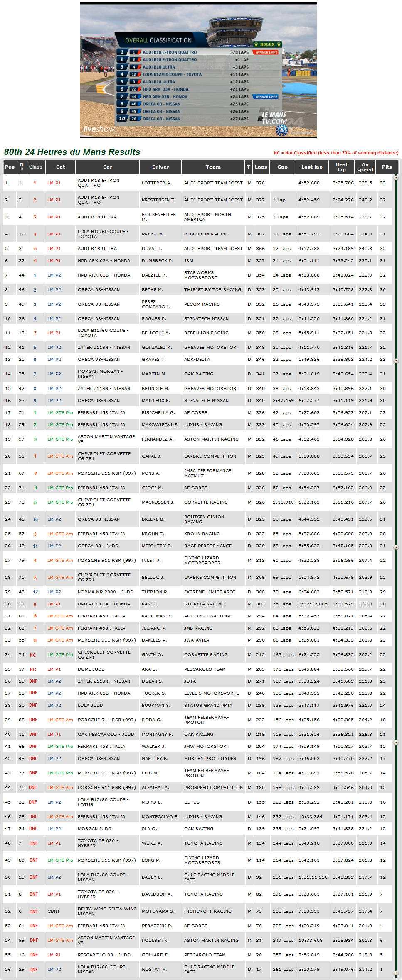
Task: Click the gap value 3:10.910
Action: (x=283, y=502)
